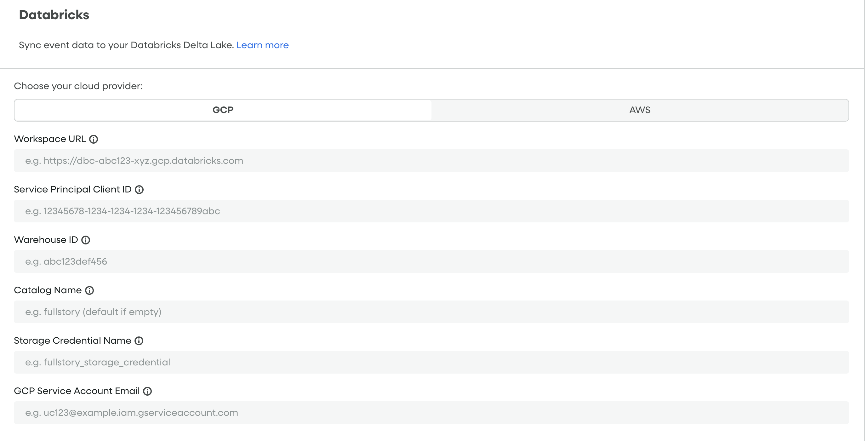Click the Databricks page heading
868x441 pixels.
[54, 15]
